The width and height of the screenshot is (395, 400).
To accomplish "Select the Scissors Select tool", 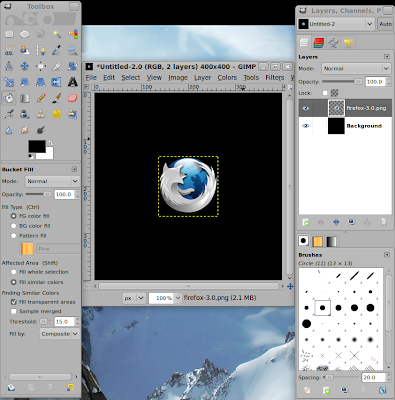I will point(9,50).
